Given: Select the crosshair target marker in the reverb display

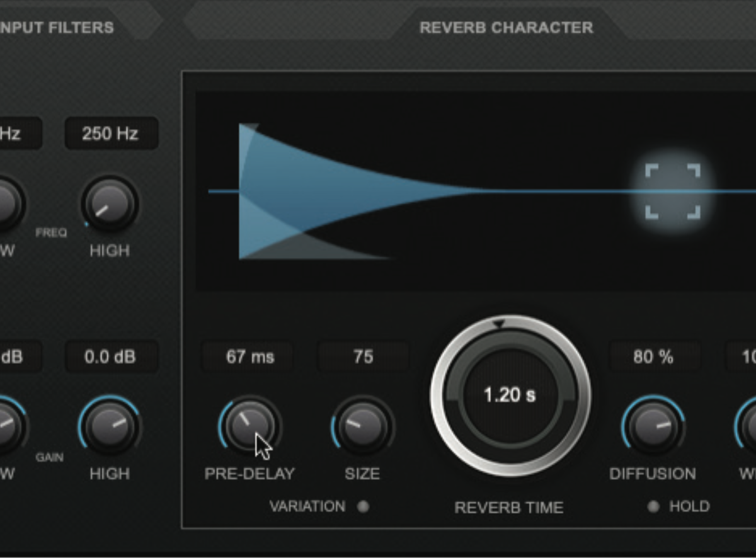Looking at the screenshot, I should [x=672, y=190].
